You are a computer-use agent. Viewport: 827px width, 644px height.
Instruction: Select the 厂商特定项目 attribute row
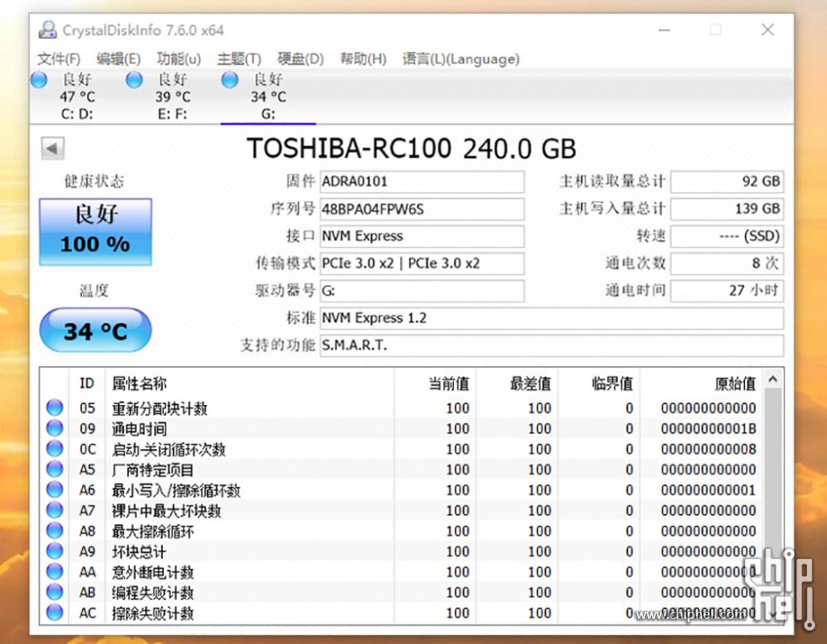tap(402, 470)
